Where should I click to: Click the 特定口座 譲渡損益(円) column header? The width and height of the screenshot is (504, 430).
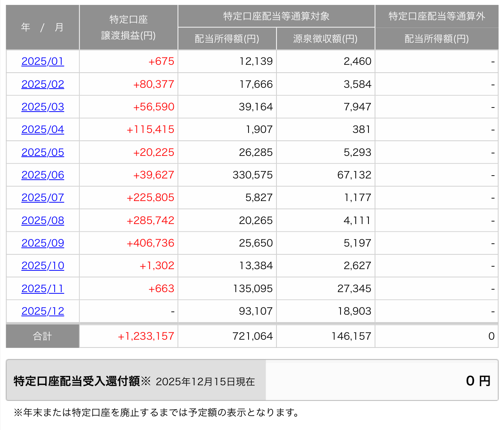tap(129, 27)
